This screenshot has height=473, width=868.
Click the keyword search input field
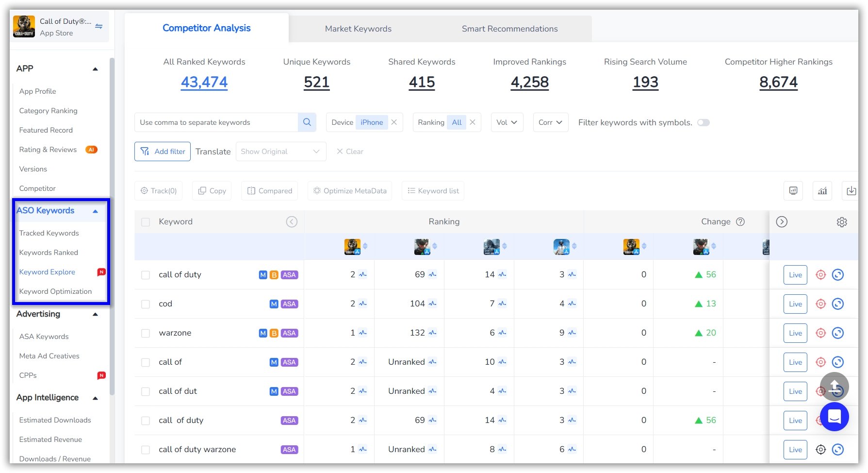[216, 122]
